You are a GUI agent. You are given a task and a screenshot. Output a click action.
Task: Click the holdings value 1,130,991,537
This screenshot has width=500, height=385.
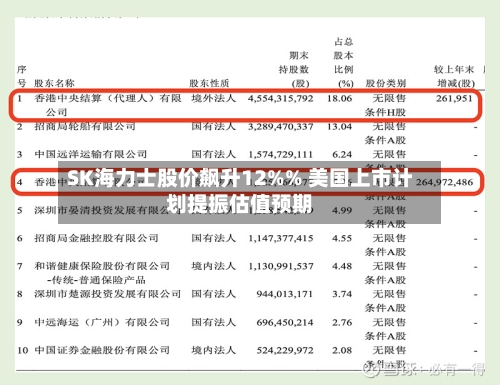pyautogui.click(x=281, y=267)
